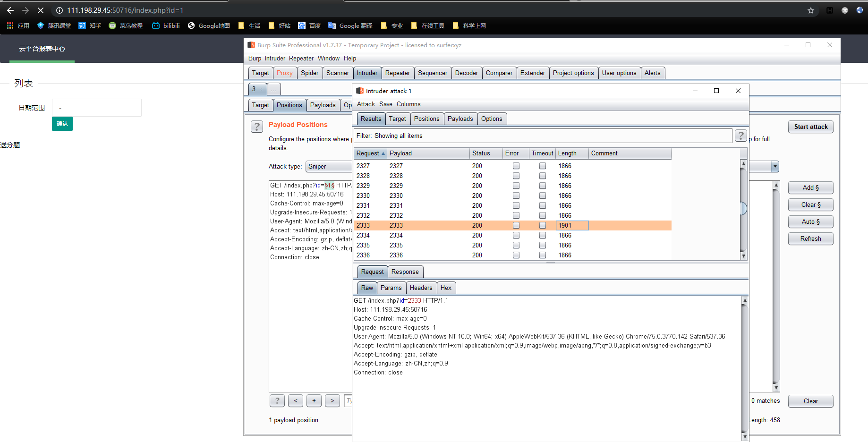Jump to next search match

[x=332, y=400]
